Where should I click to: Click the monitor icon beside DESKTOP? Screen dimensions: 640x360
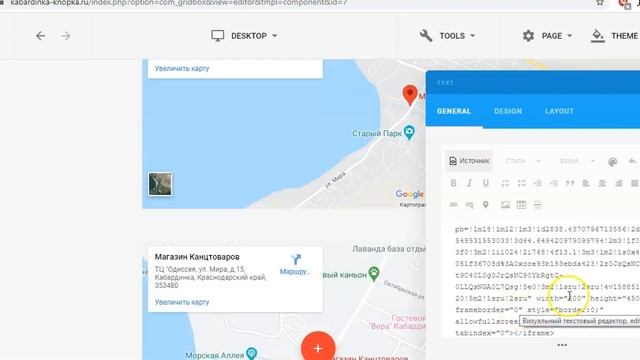coord(218,36)
